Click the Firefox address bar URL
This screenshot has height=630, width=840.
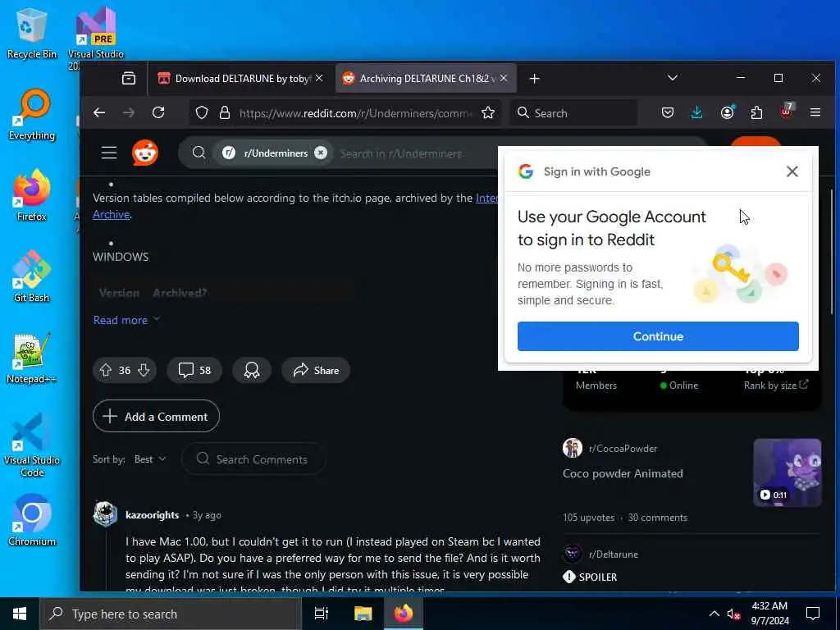pyautogui.click(x=356, y=113)
